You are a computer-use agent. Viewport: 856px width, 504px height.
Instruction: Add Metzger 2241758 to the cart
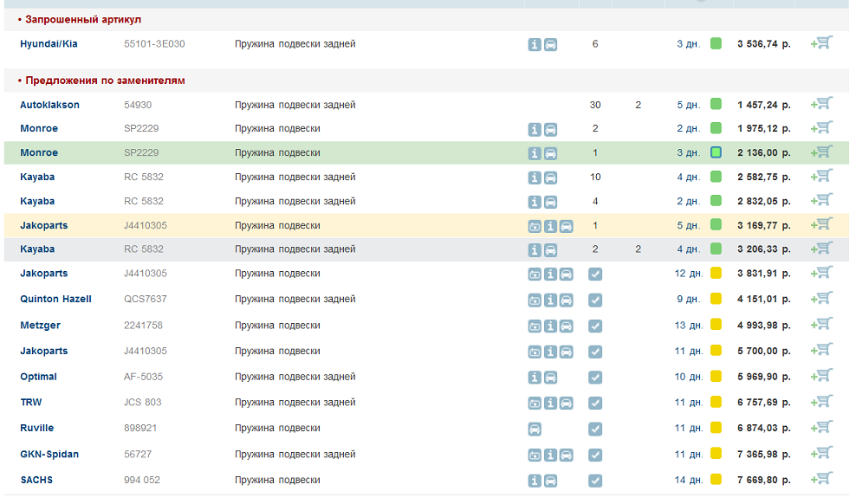[820, 325]
